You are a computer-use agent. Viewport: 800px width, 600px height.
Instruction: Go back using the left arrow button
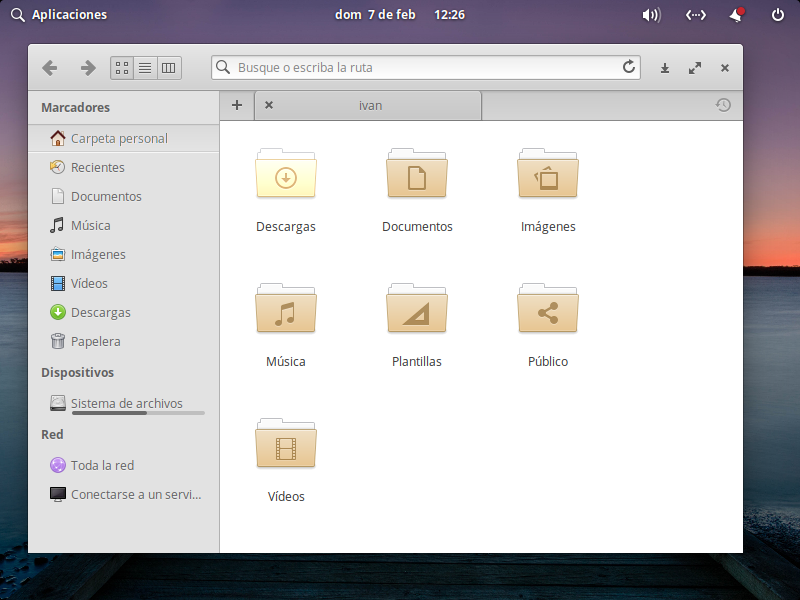coord(49,68)
